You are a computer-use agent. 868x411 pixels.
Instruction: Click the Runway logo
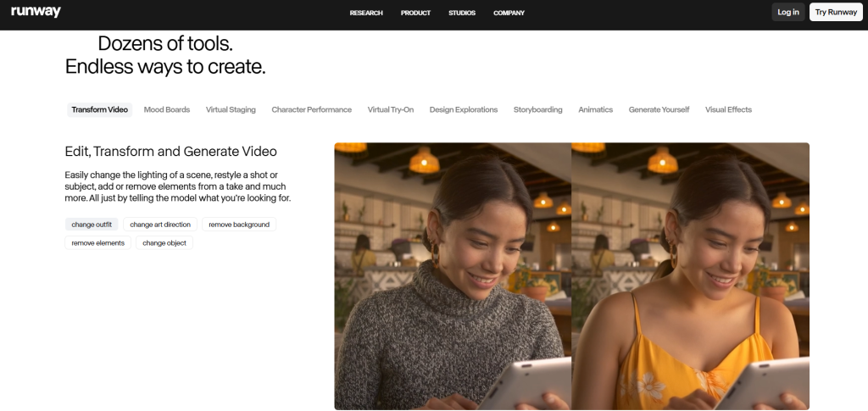[x=36, y=12]
